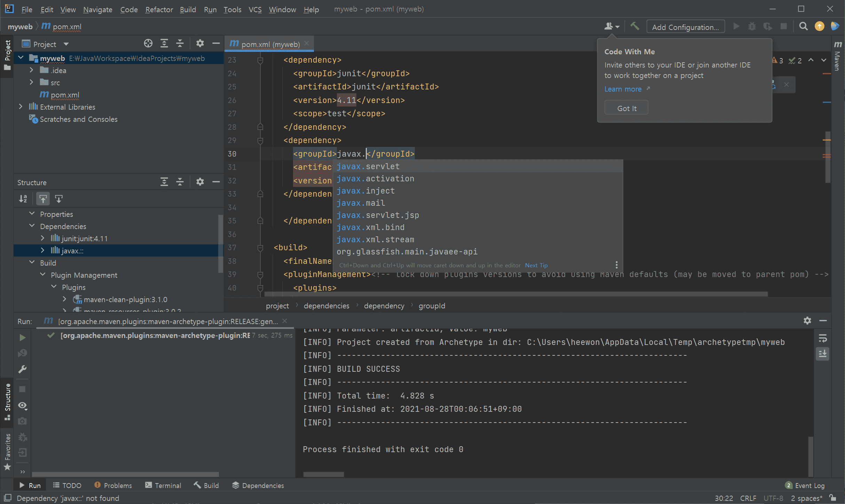The width and height of the screenshot is (845, 504).
Task: Click the Search Everywhere magnifier icon
Action: tap(803, 26)
